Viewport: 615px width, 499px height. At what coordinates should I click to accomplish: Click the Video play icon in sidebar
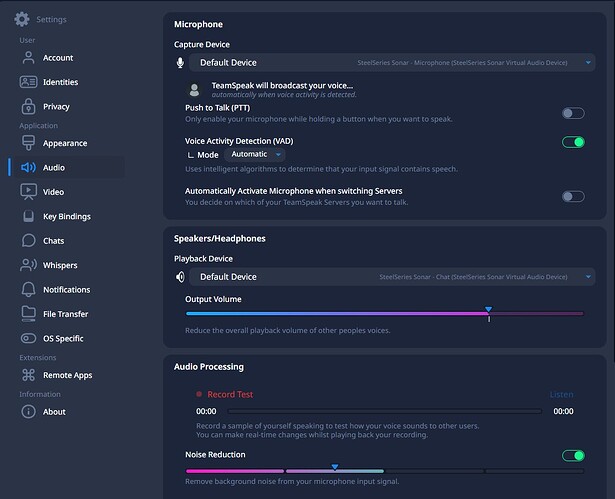28,191
